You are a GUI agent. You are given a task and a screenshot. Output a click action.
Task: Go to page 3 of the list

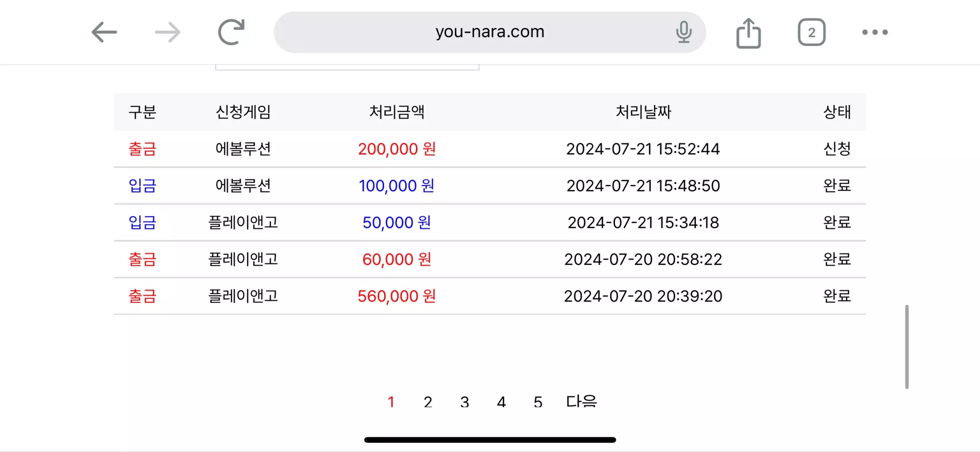pos(465,402)
